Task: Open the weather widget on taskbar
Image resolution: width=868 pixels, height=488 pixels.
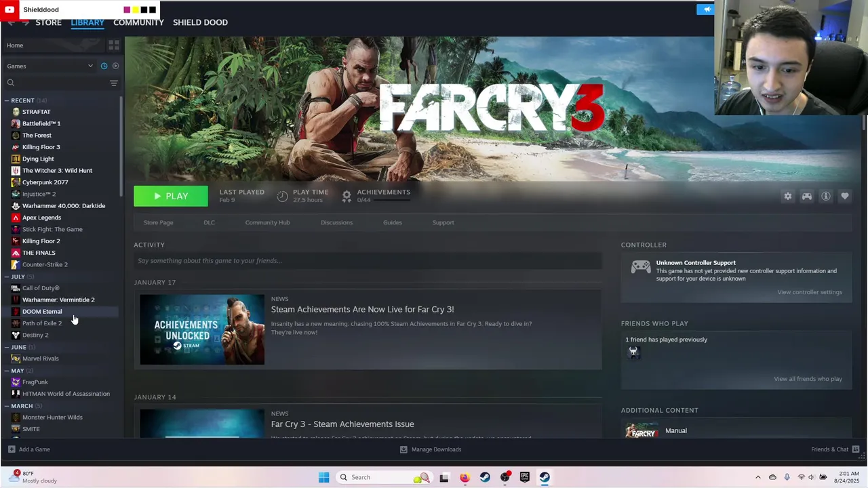Action: (34, 477)
